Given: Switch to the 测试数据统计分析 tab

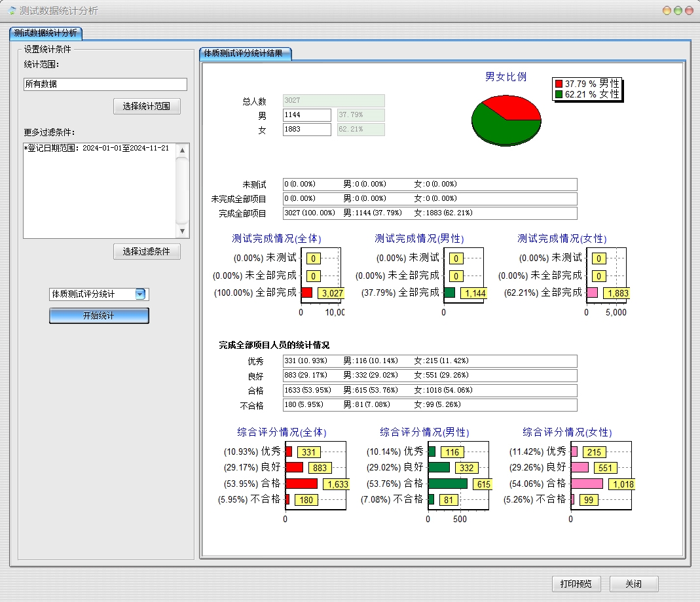Looking at the screenshot, I should click(45, 33).
